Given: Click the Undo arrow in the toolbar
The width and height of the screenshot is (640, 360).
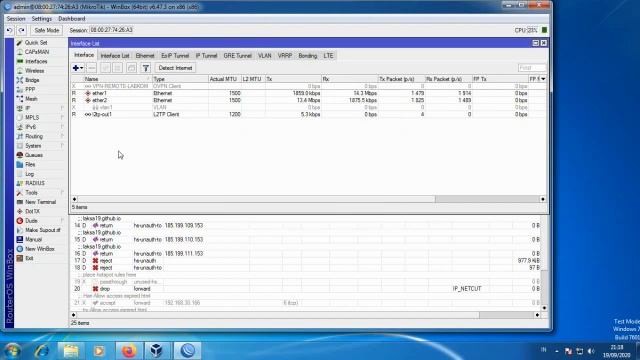Looking at the screenshot, I should [10, 30].
